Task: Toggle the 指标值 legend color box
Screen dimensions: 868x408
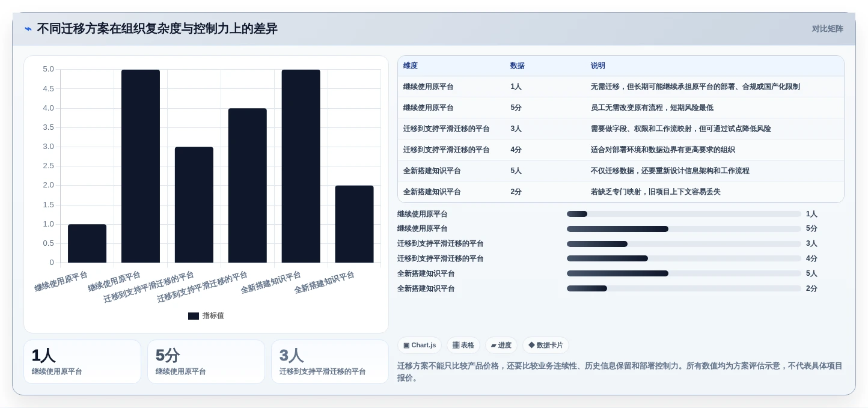Action: 194,316
